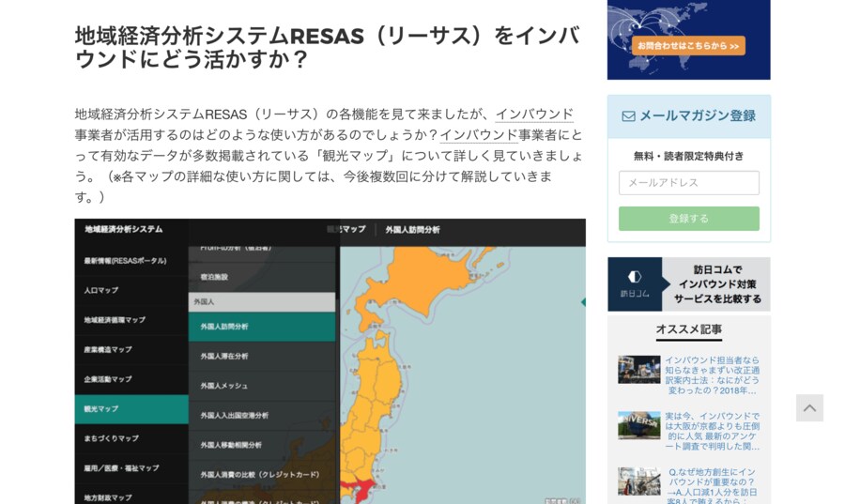
Task: Click the scroll-to-top arrow button
Action: tap(809, 407)
